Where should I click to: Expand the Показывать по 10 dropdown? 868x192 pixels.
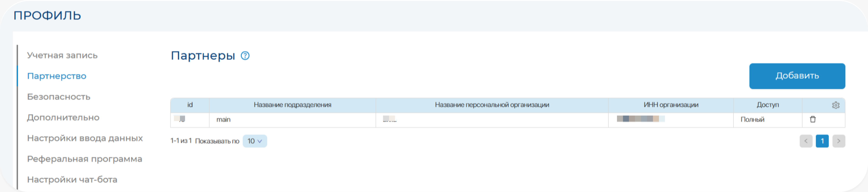tap(254, 141)
